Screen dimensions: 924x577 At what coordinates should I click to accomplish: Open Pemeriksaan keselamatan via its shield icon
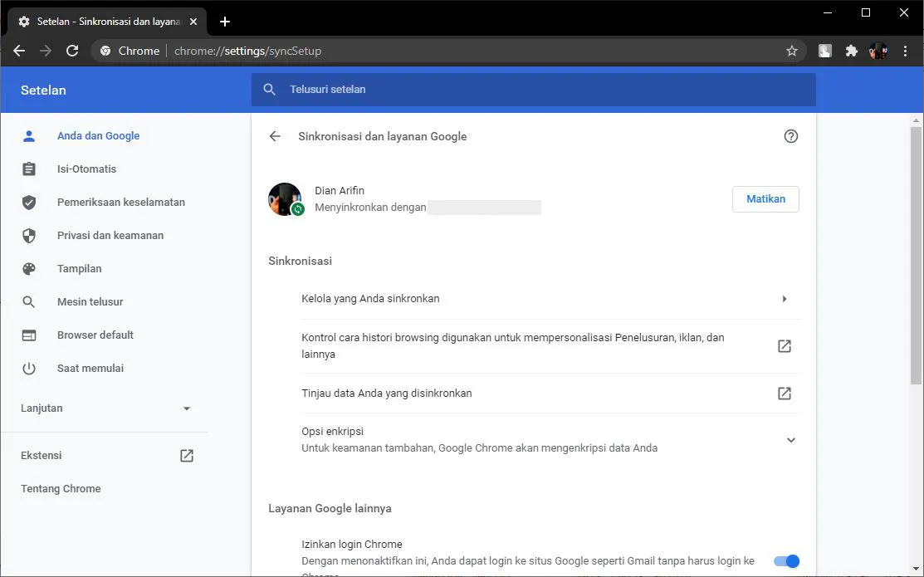click(29, 202)
